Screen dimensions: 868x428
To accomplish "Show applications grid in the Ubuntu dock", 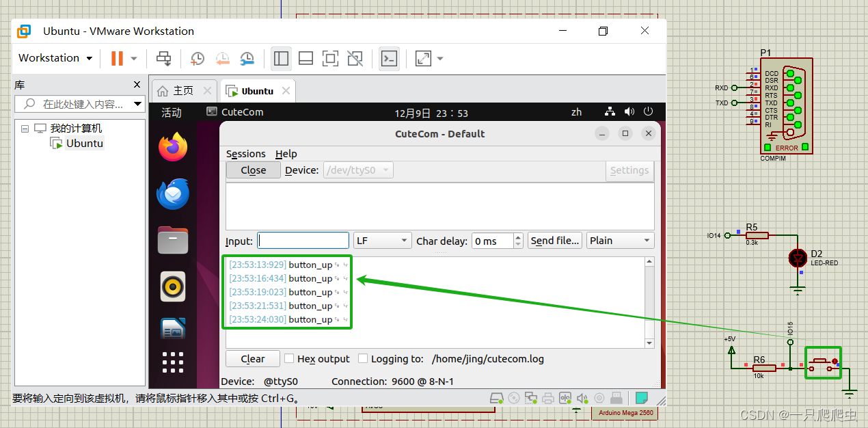I will (x=173, y=363).
